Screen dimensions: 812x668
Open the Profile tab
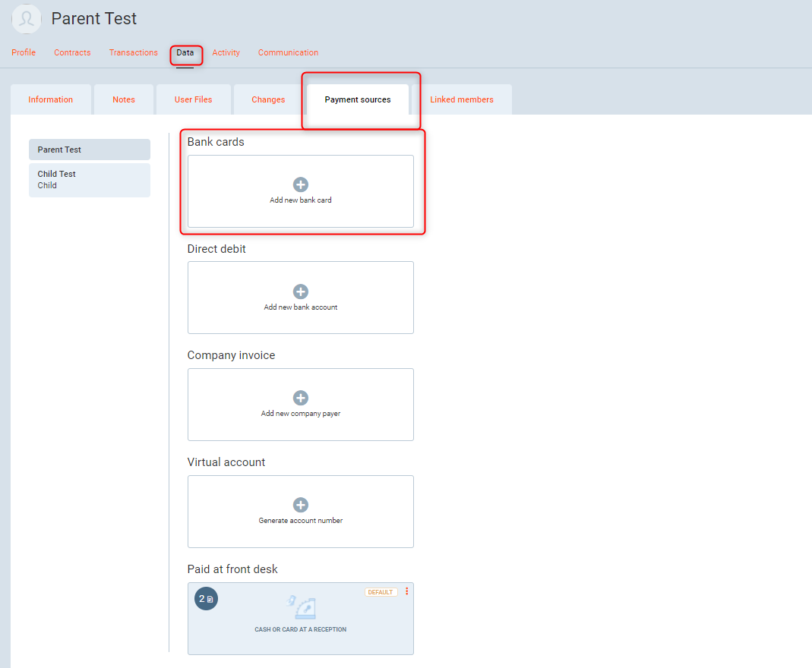click(x=24, y=53)
